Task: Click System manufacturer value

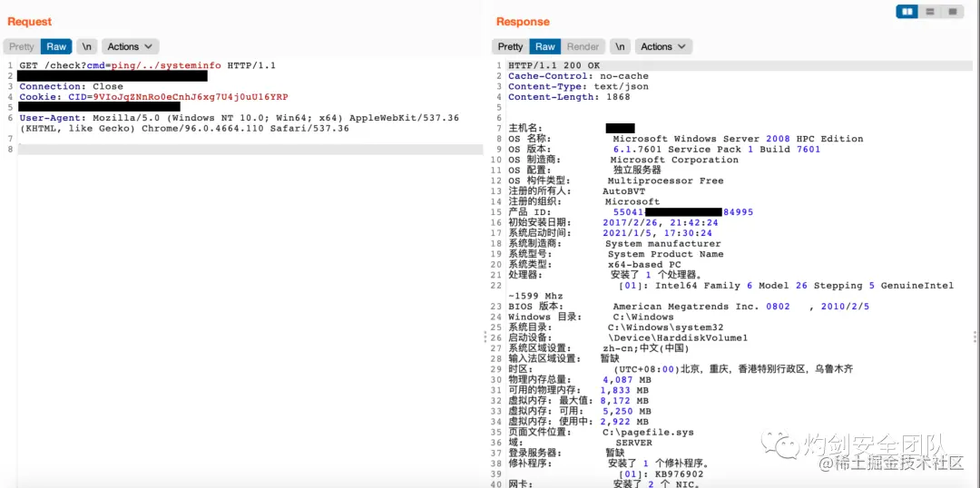Action: [x=663, y=244]
